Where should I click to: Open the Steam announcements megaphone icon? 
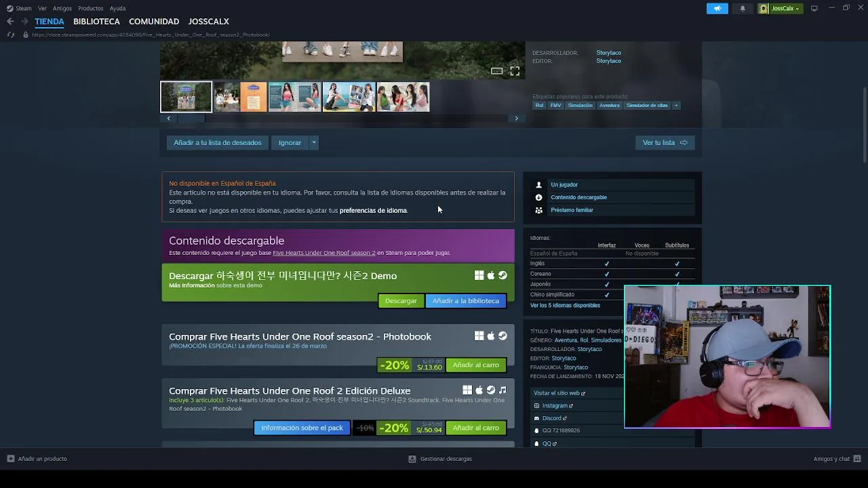click(717, 8)
